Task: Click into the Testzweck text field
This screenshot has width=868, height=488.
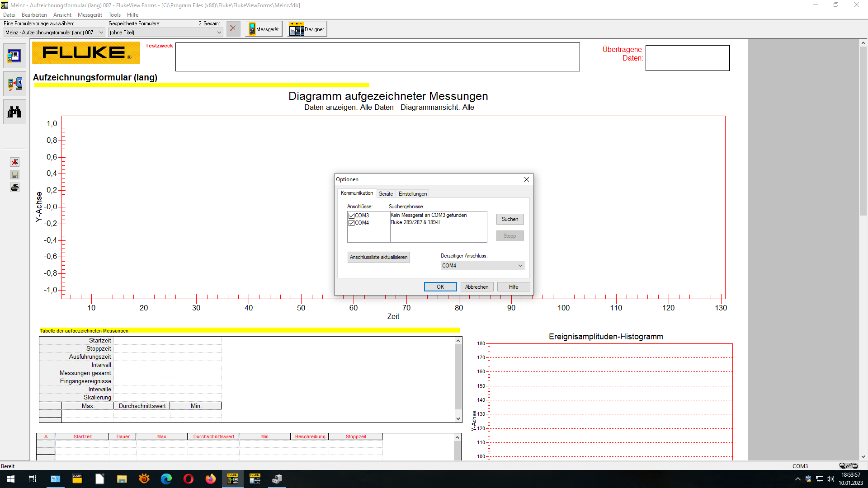Action: [x=377, y=57]
